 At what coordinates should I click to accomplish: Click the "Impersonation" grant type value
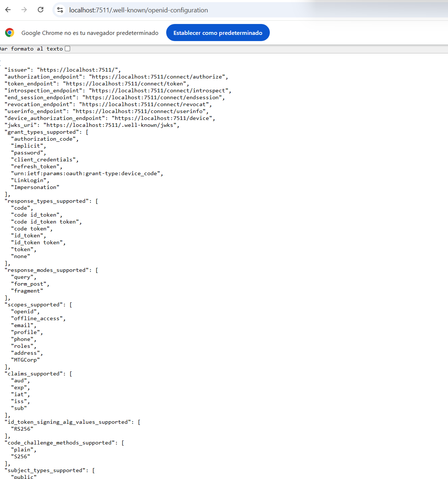pyautogui.click(x=35, y=187)
